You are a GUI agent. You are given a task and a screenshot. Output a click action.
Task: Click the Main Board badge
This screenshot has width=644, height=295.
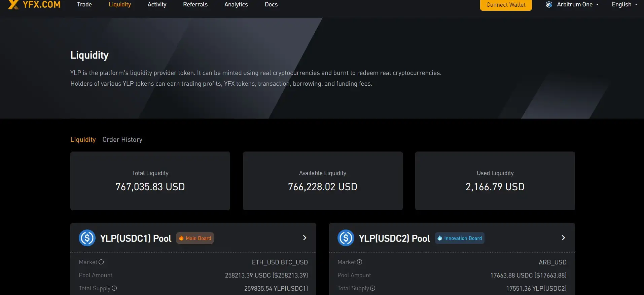point(195,238)
